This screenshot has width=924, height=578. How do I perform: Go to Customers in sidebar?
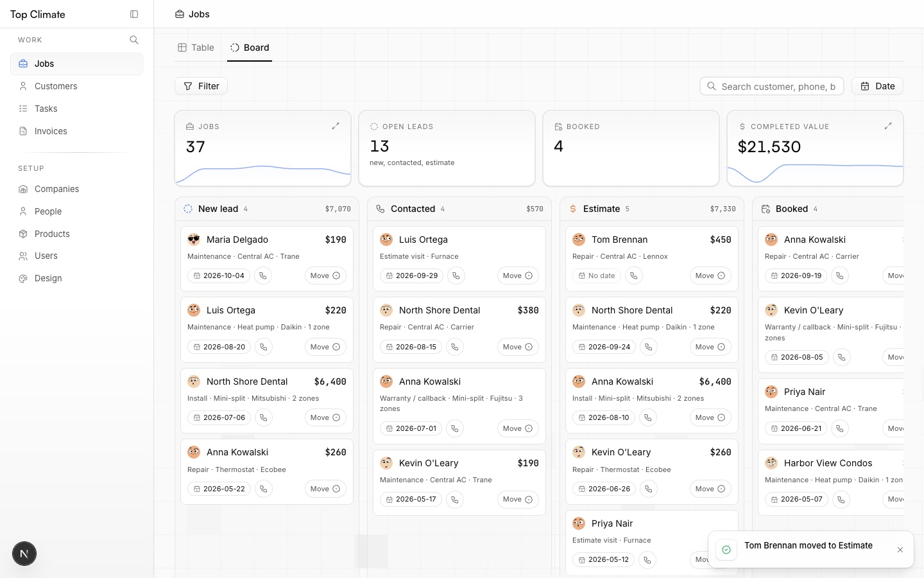(x=76, y=86)
